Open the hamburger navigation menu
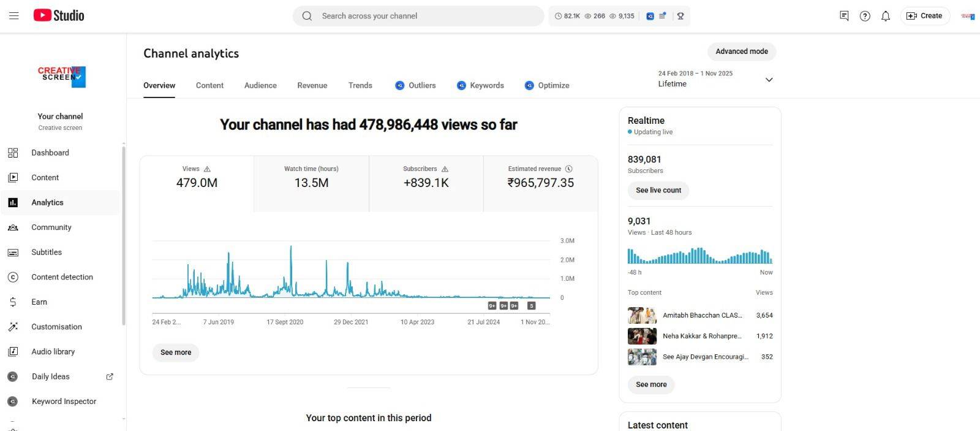Screen dimensions: 980x431 tap(13, 16)
